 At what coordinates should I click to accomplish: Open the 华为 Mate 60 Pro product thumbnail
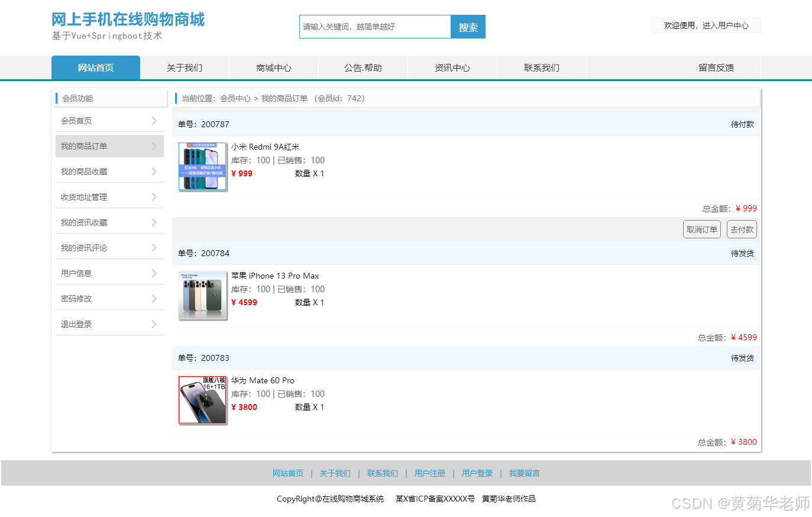203,400
